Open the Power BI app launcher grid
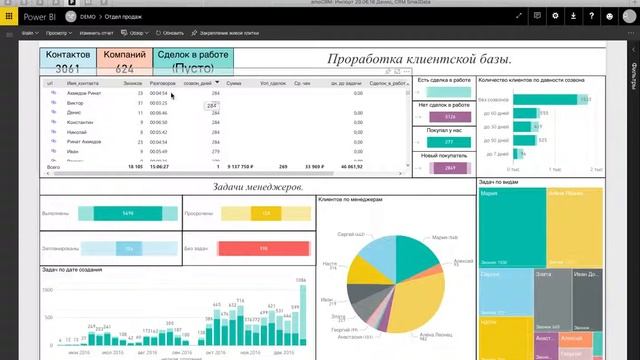640x360 pixels. click(9, 16)
